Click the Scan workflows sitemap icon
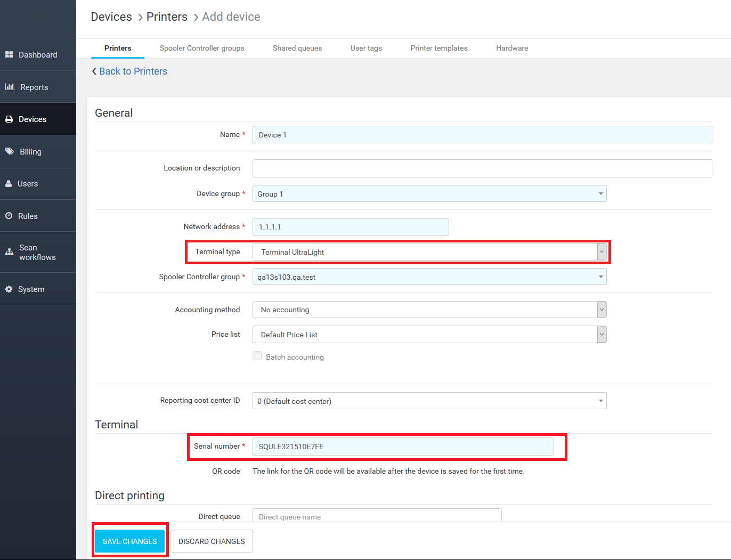The width and height of the screenshot is (731, 560). point(9,252)
